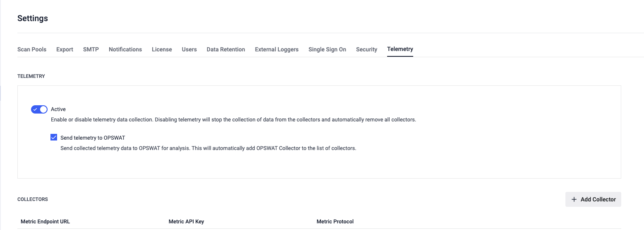Open the SMTP settings tab
644x230 pixels.
pos(91,49)
